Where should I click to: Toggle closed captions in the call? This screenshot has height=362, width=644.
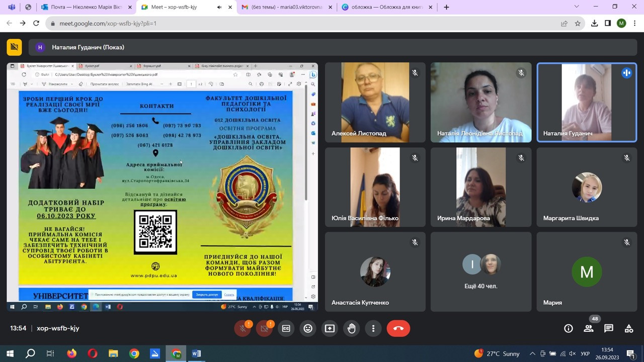[x=286, y=329]
